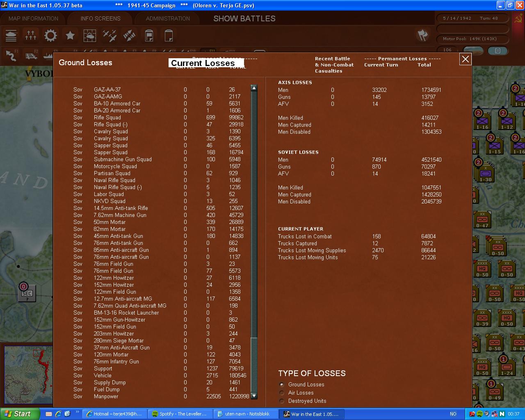525x420 pixels.
Task: Open the losses screen crosses icon
Action: click(31, 36)
